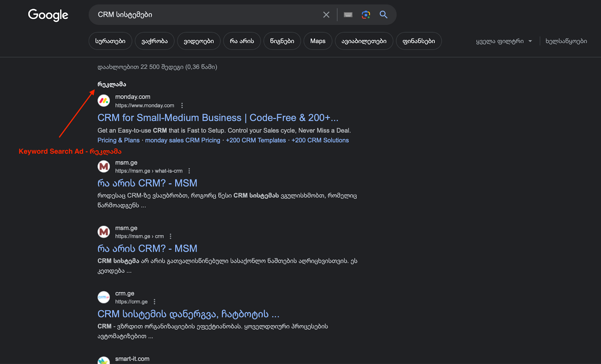Open three-dot menu beside msm.ge › what-is-crm
This screenshot has width=601, height=364.
point(189,171)
